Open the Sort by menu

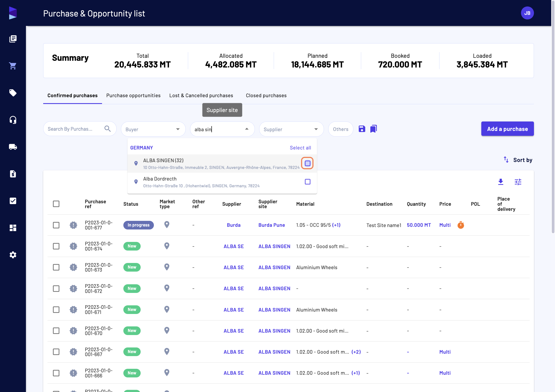point(518,160)
